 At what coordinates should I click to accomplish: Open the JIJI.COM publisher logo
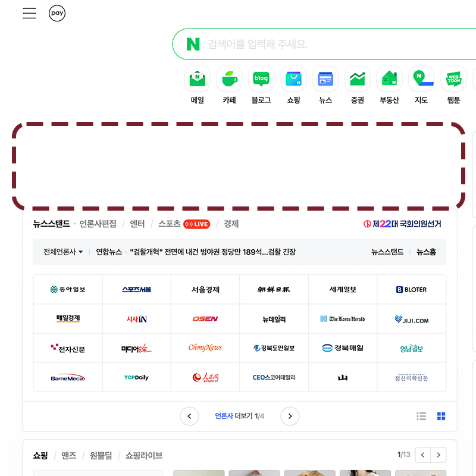pos(411,319)
